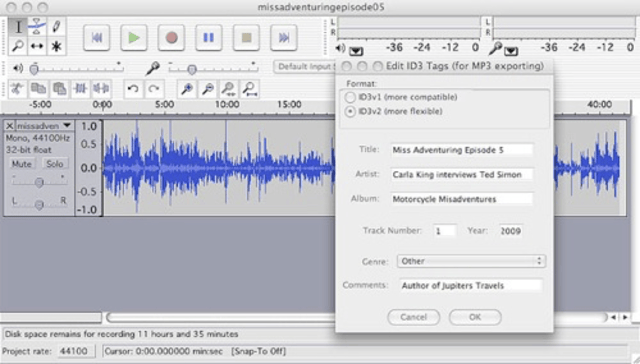This screenshot has width=640, height=364.
Task: Click the track gain slider knob
Action: point(39,182)
